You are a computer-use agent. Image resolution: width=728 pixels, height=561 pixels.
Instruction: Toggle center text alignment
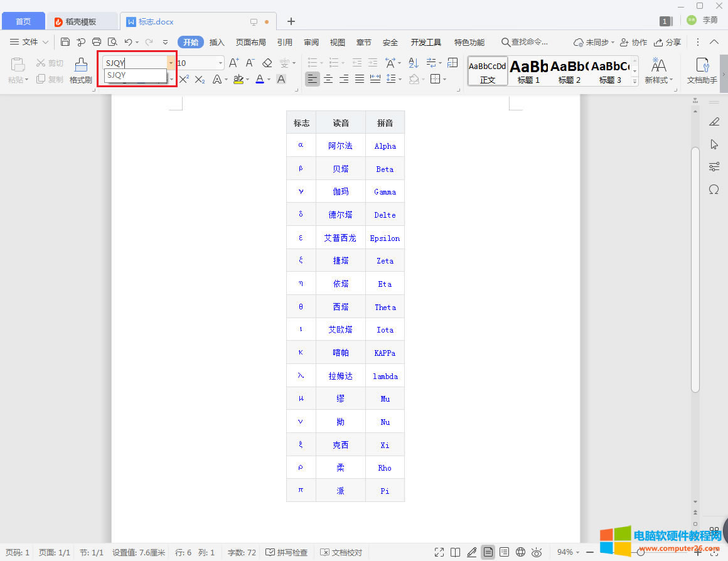tap(328, 78)
